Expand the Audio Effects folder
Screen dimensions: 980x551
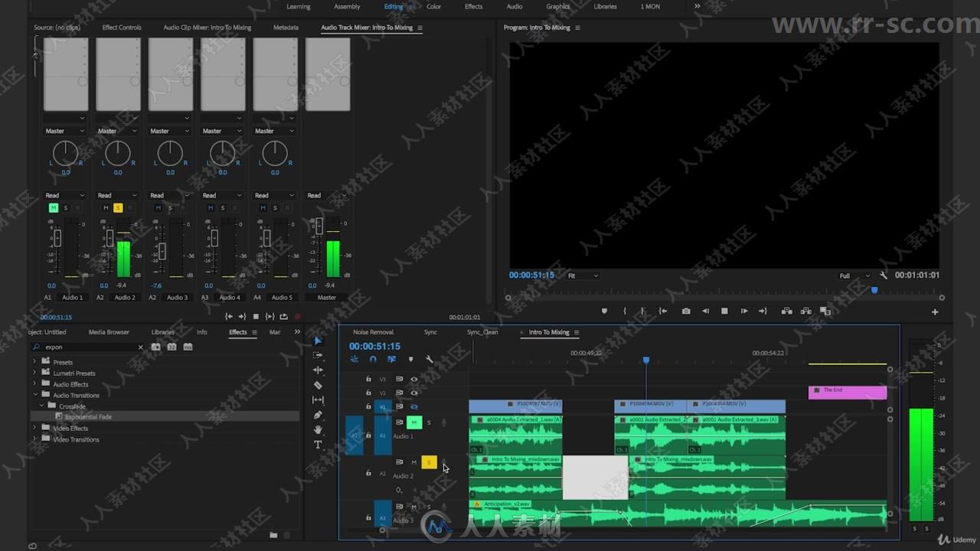pos(34,384)
